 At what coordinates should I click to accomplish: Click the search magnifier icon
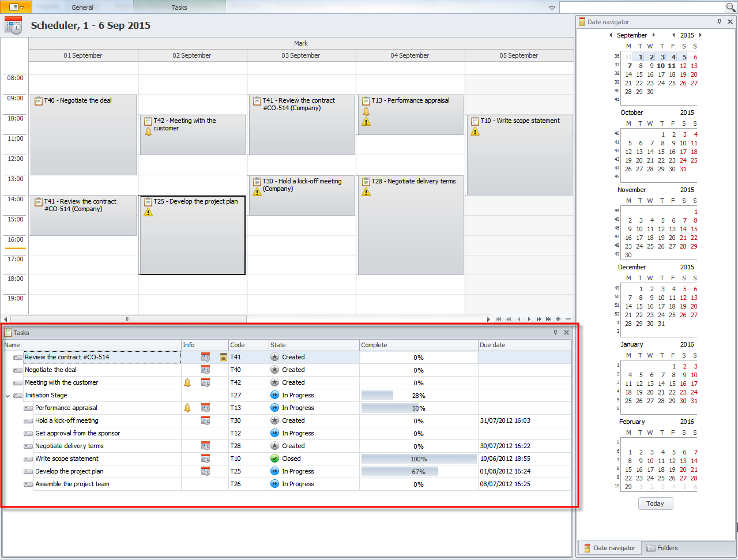click(731, 7)
